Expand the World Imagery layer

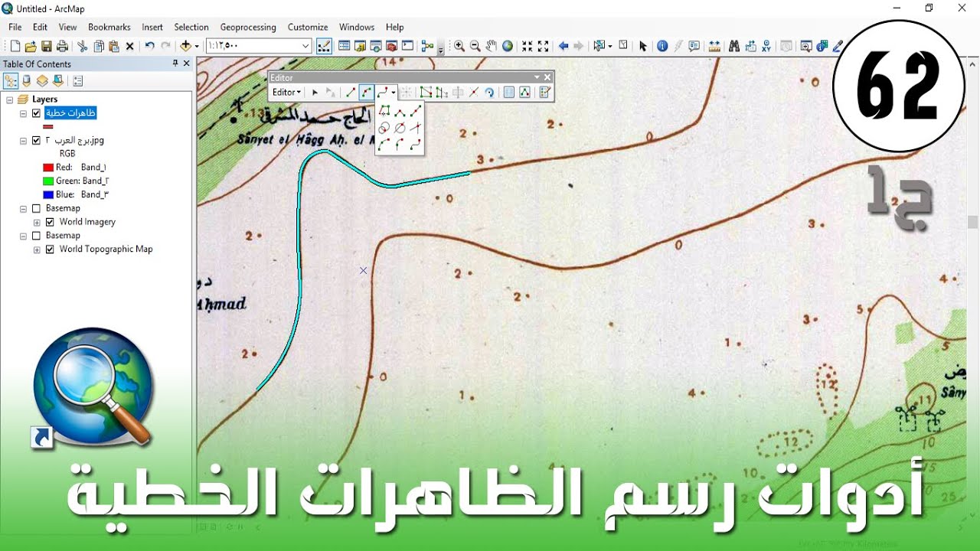[37, 223]
